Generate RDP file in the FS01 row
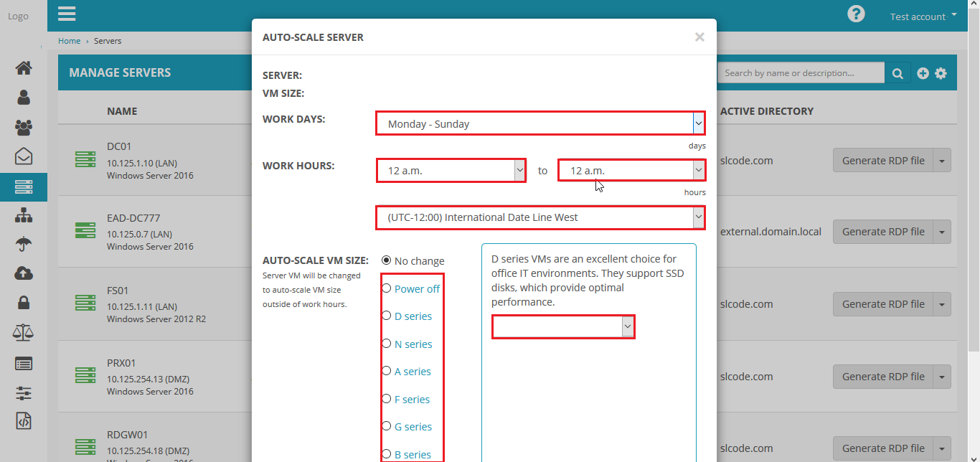Viewport: 980px width, 462px height. (883, 304)
